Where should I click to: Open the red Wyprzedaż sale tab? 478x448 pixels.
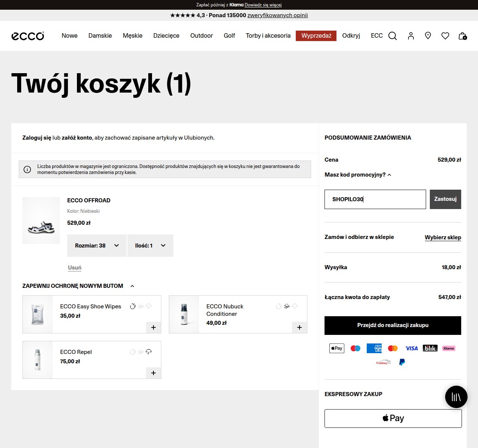(x=316, y=36)
